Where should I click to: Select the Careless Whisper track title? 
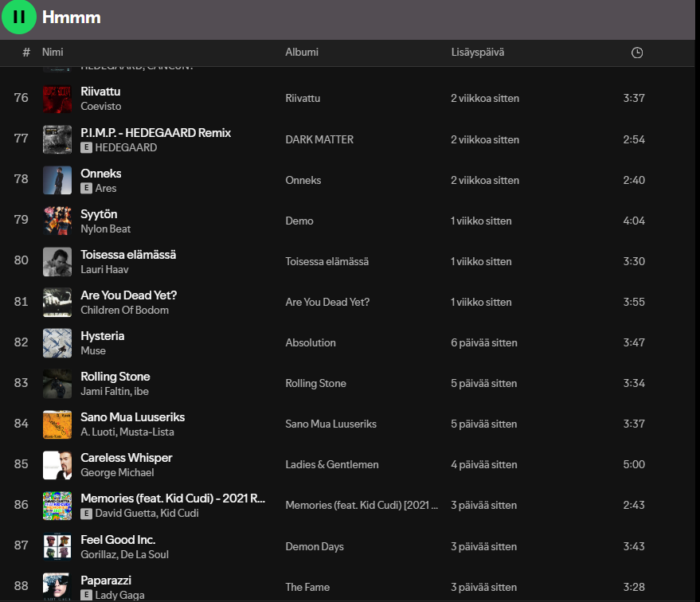point(127,458)
